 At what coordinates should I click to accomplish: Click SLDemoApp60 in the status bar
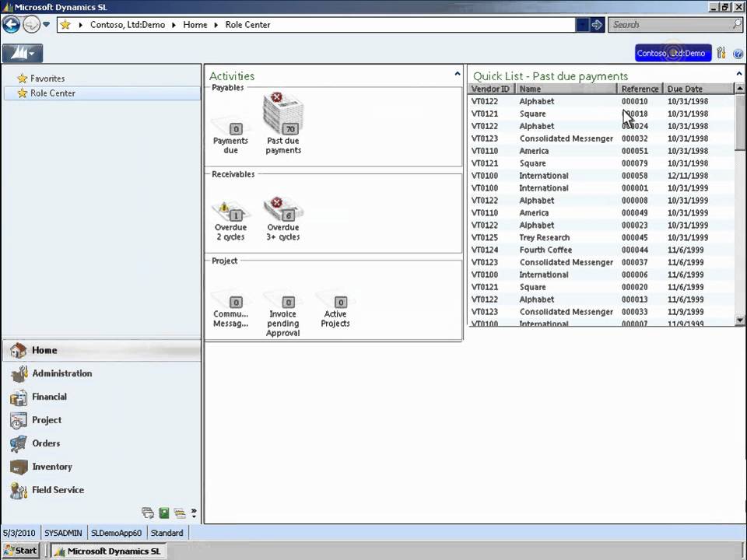coord(116,533)
